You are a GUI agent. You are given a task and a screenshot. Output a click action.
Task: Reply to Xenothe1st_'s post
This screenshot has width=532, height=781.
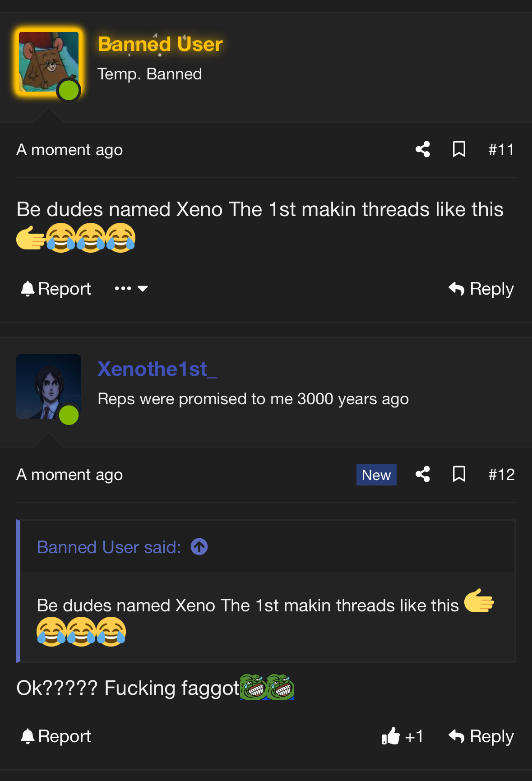point(481,736)
